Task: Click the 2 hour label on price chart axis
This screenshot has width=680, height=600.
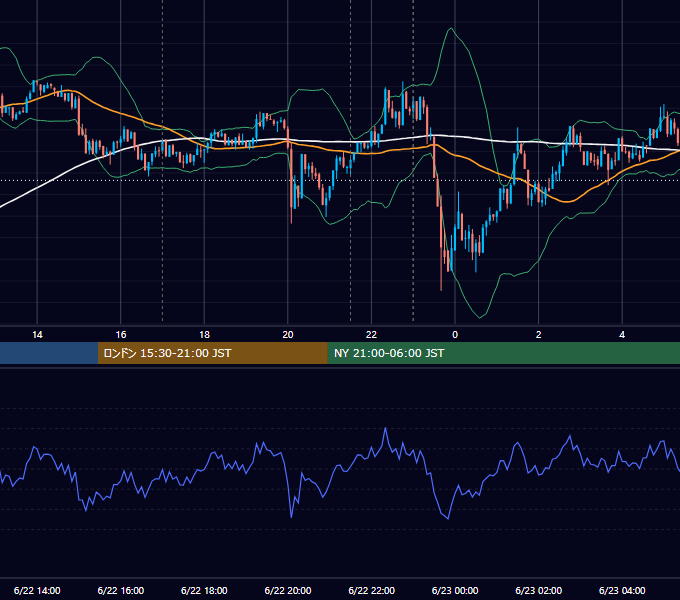Action: click(x=538, y=335)
